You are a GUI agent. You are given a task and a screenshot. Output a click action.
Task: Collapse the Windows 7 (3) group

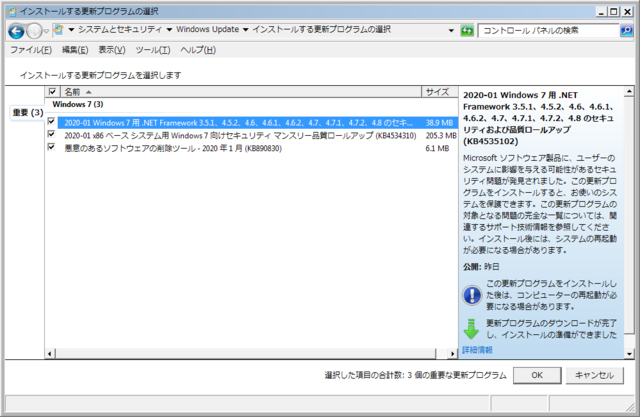[78, 104]
